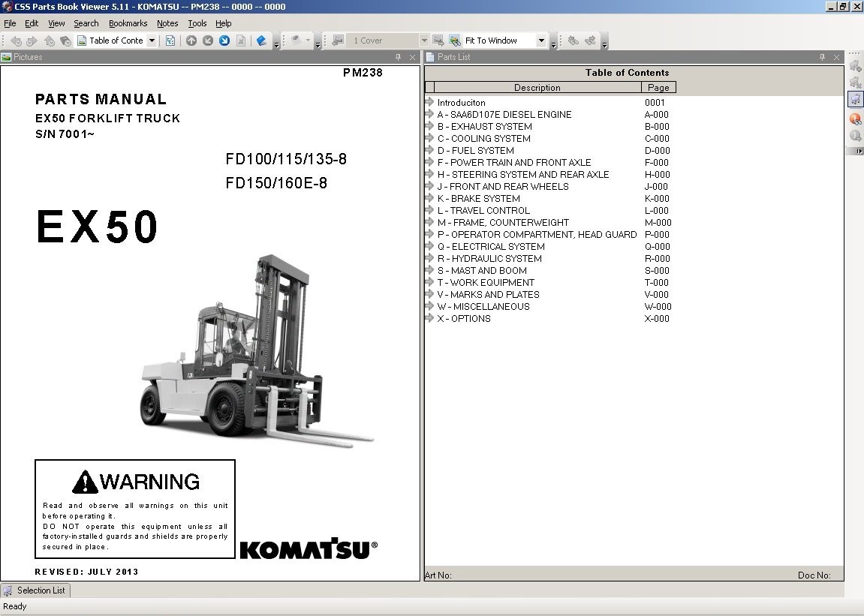Click the up arrow navigation icon in toolbar
This screenshot has width=864, height=616.
tap(191, 41)
